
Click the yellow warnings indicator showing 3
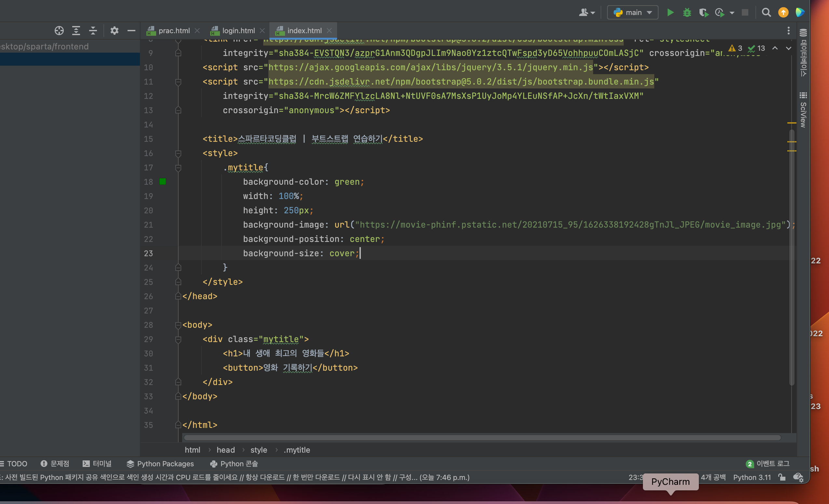click(x=735, y=48)
